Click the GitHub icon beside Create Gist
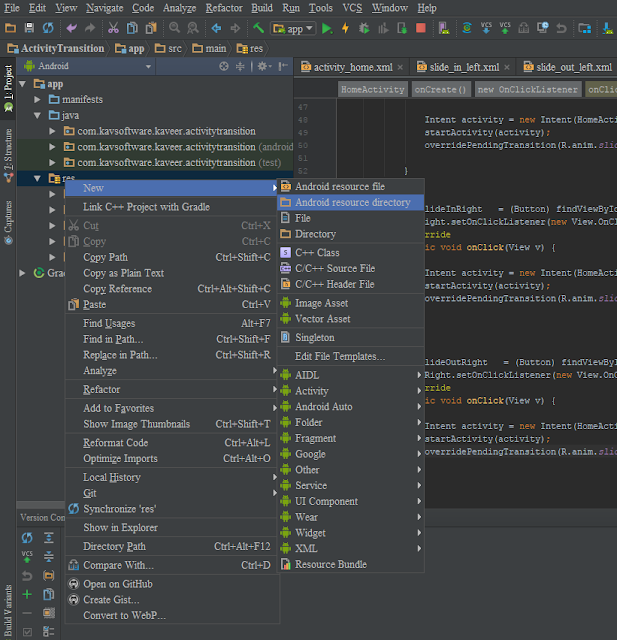This screenshot has width=617, height=640. (x=73, y=599)
